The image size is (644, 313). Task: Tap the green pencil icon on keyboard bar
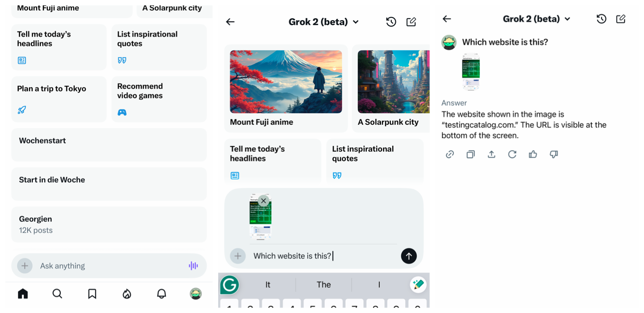(418, 285)
